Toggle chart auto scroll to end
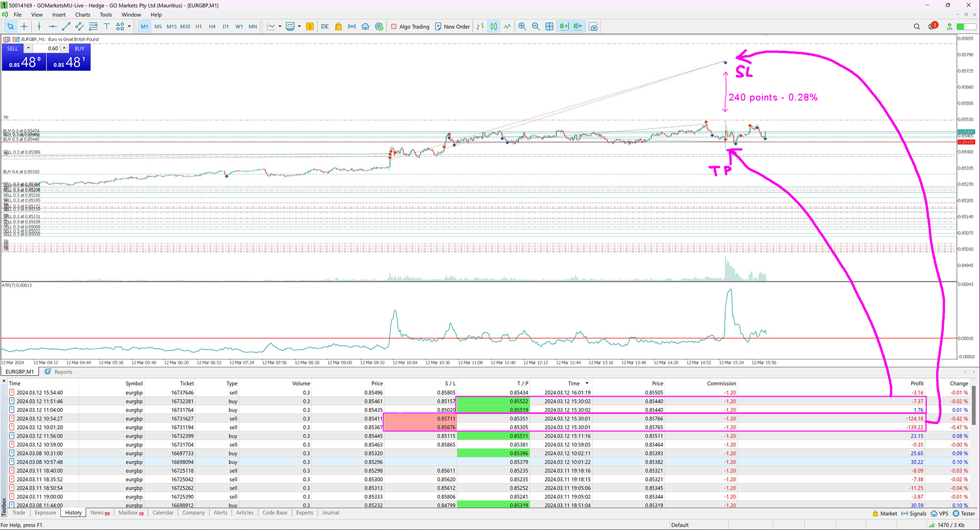This screenshot has width=980, height=530. (564, 26)
